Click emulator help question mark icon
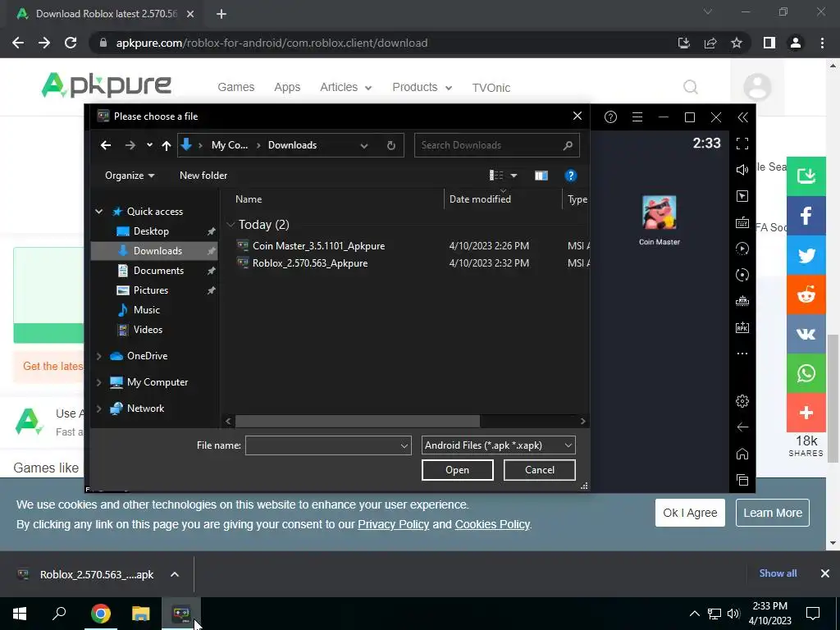The width and height of the screenshot is (840, 630). click(610, 116)
